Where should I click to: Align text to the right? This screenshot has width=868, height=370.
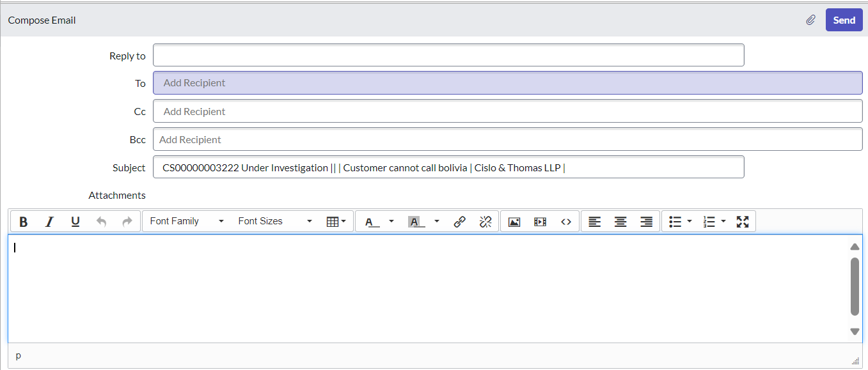(646, 221)
